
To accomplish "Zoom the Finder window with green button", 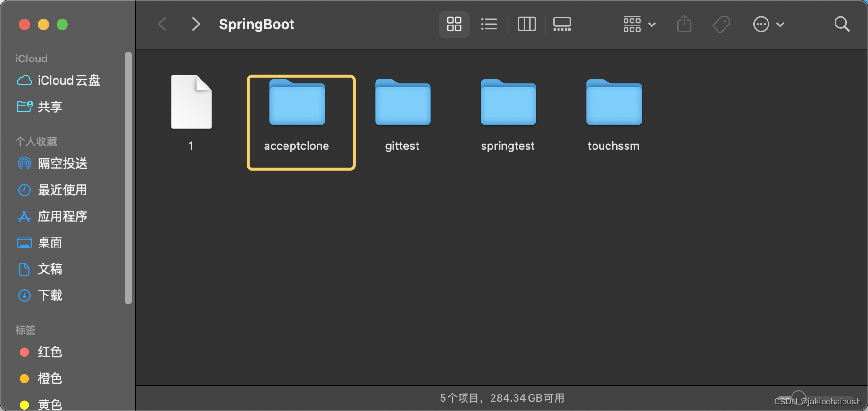I will [62, 25].
